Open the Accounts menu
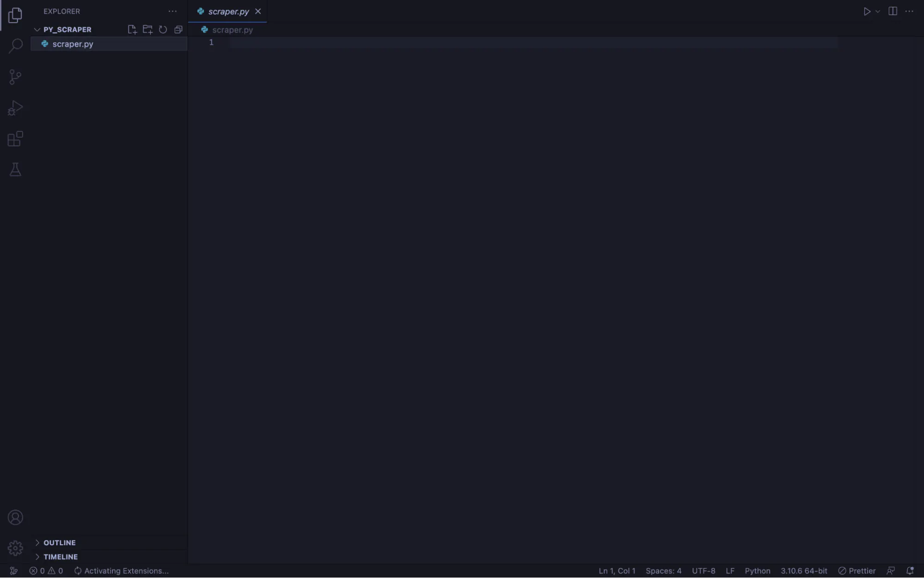The width and height of the screenshot is (924, 578). [15, 517]
